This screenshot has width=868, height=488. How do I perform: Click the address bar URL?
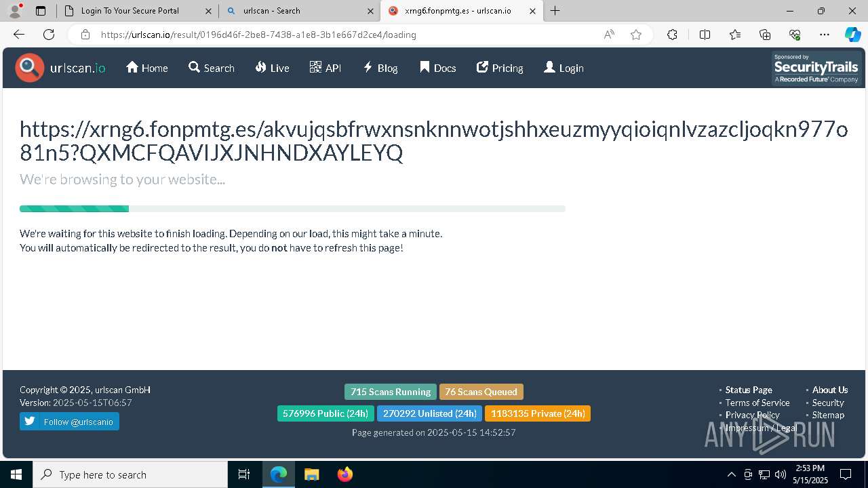tap(258, 35)
